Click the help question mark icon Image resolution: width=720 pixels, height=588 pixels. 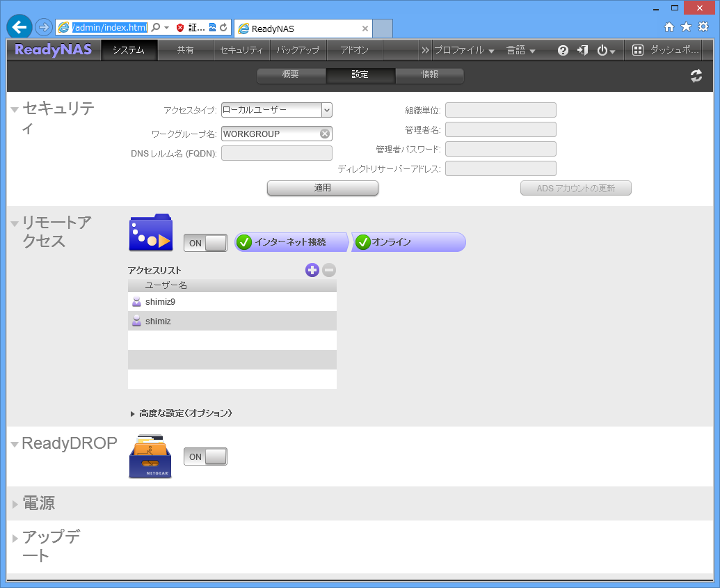[x=563, y=50]
